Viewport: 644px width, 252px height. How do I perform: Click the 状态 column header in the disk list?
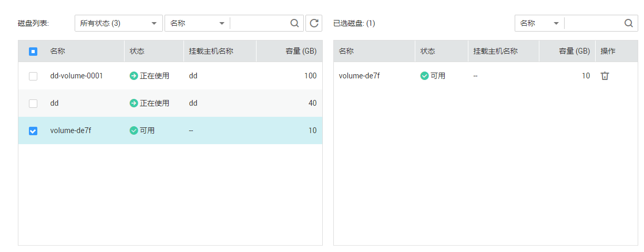[x=137, y=51]
